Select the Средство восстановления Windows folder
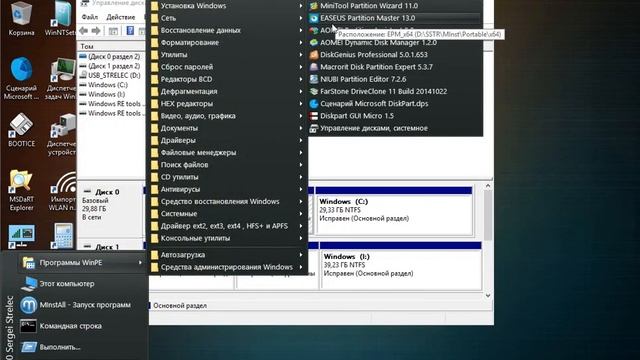 coord(228,202)
